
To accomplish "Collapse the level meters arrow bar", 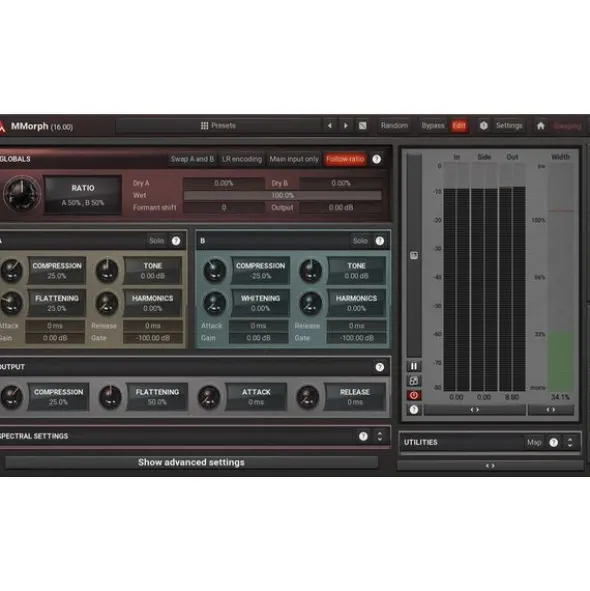I will (x=475, y=410).
